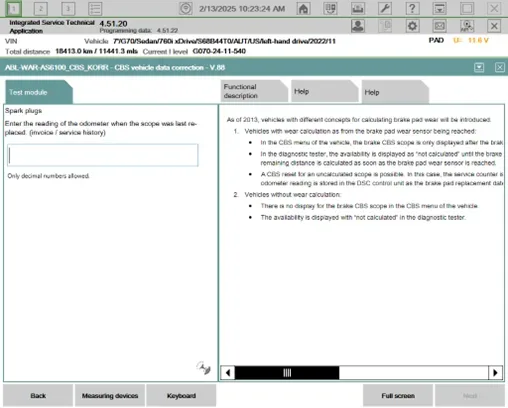Open the home screen icon
The width and height of the screenshot is (508, 408).
coord(303,8)
